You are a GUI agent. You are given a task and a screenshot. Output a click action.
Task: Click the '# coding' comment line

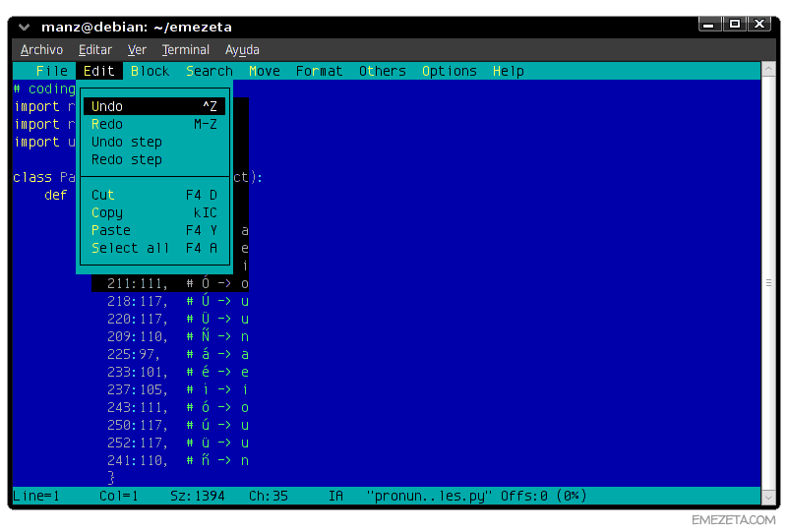pyautogui.click(x=44, y=89)
